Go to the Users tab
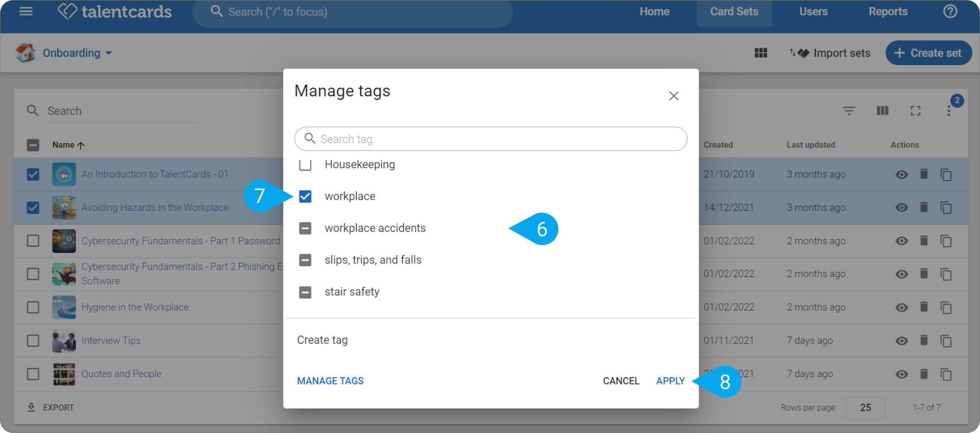The height and width of the screenshot is (433, 980). pyautogui.click(x=813, y=11)
